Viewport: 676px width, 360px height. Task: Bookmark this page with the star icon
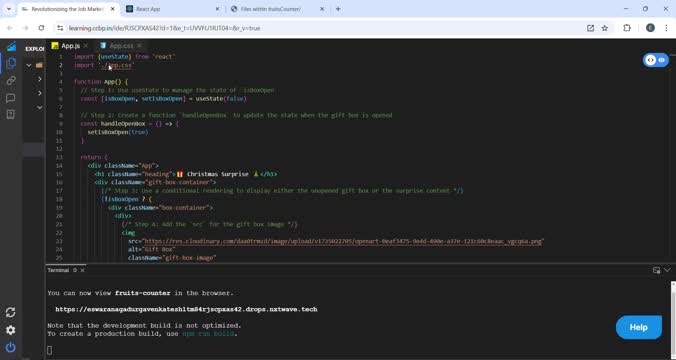604,28
